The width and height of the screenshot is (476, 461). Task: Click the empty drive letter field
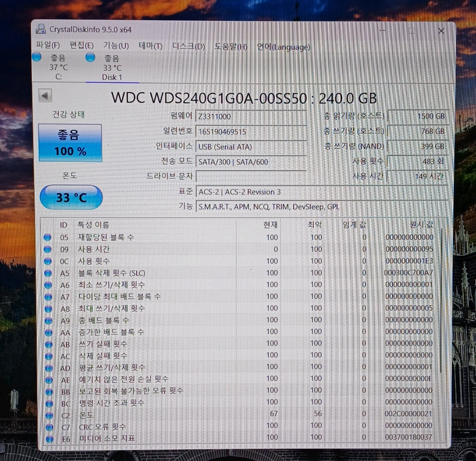click(x=251, y=176)
